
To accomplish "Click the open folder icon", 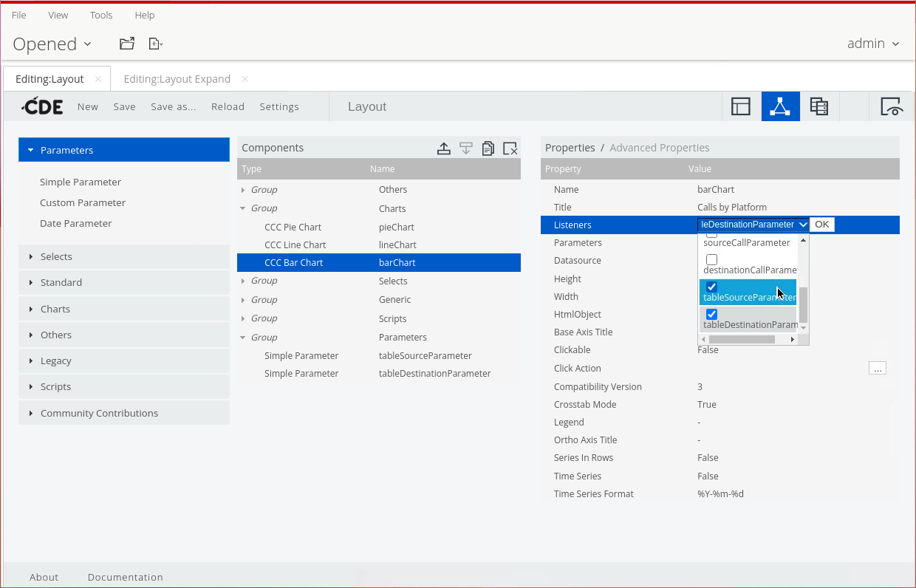I will 127,44.
